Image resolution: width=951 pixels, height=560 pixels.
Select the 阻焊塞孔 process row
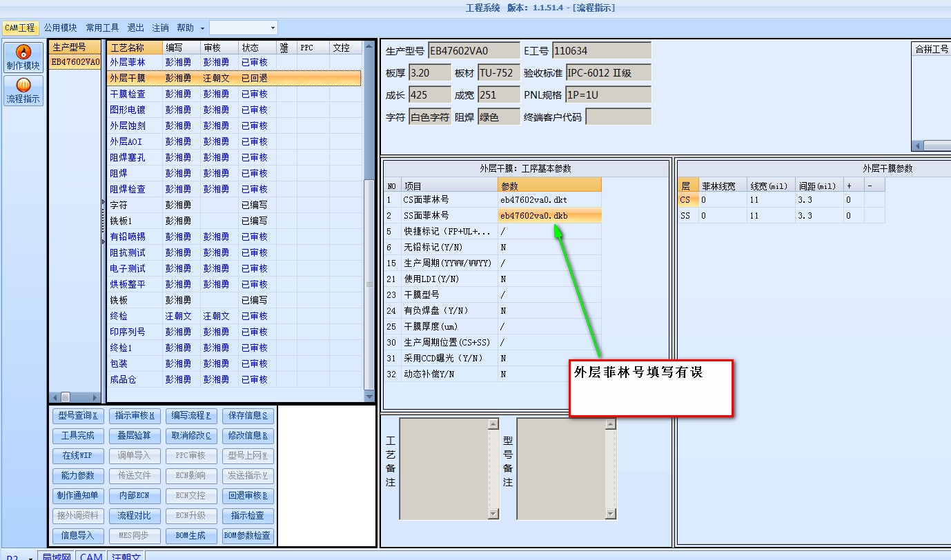click(x=234, y=157)
